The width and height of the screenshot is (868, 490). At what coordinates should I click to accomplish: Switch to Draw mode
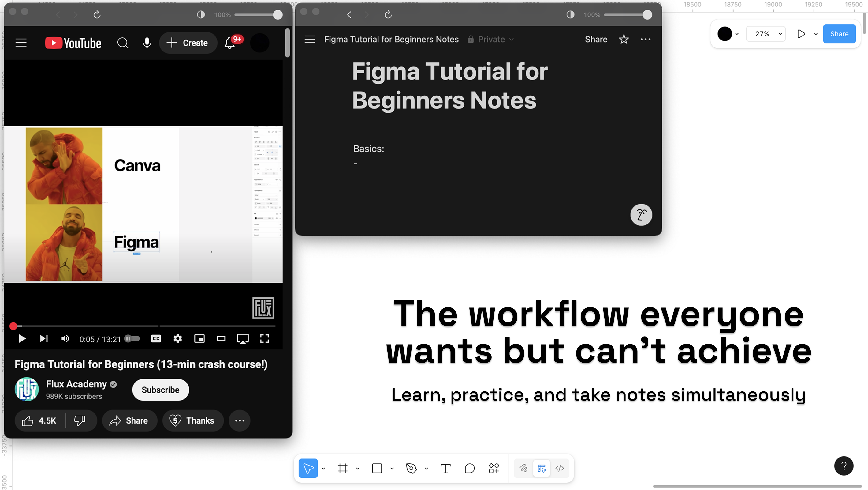click(x=523, y=468)
